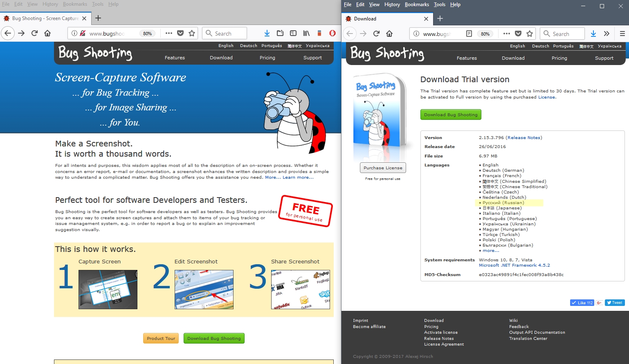The width and height of the screenshot is (629, 364).
Task: Click the green Download Bug Shooting button under Trial version
Action: pyautogui.click(x=451, y=115)
